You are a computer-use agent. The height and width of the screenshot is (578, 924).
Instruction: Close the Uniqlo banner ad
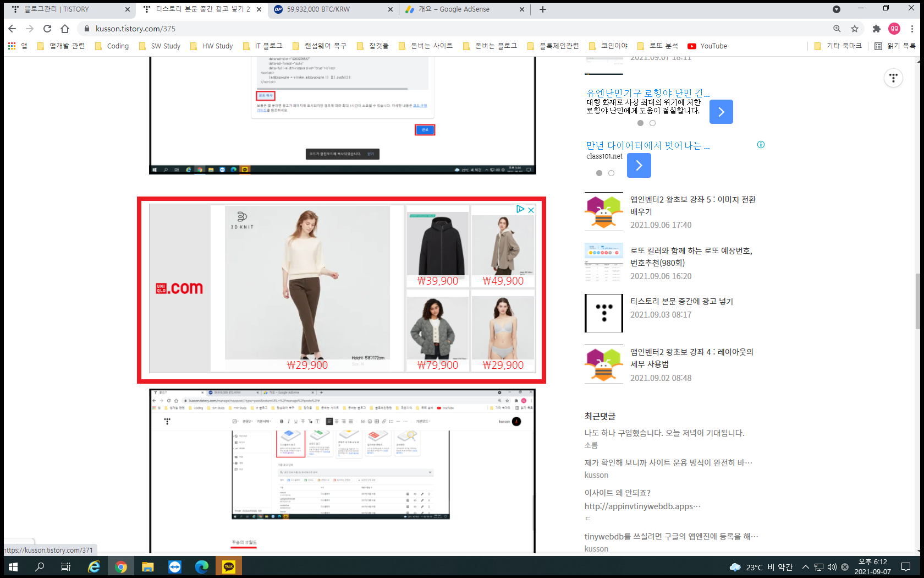point(531,210)
